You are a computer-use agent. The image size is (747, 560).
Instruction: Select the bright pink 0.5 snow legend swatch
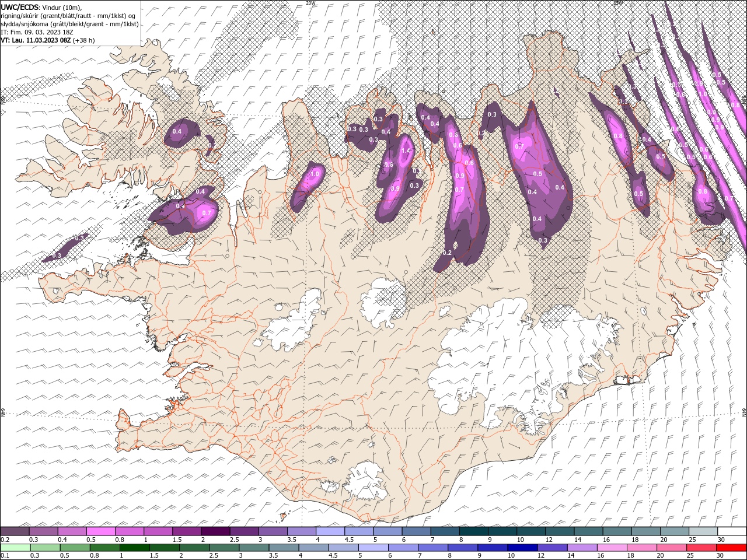[x=100, y=531]
